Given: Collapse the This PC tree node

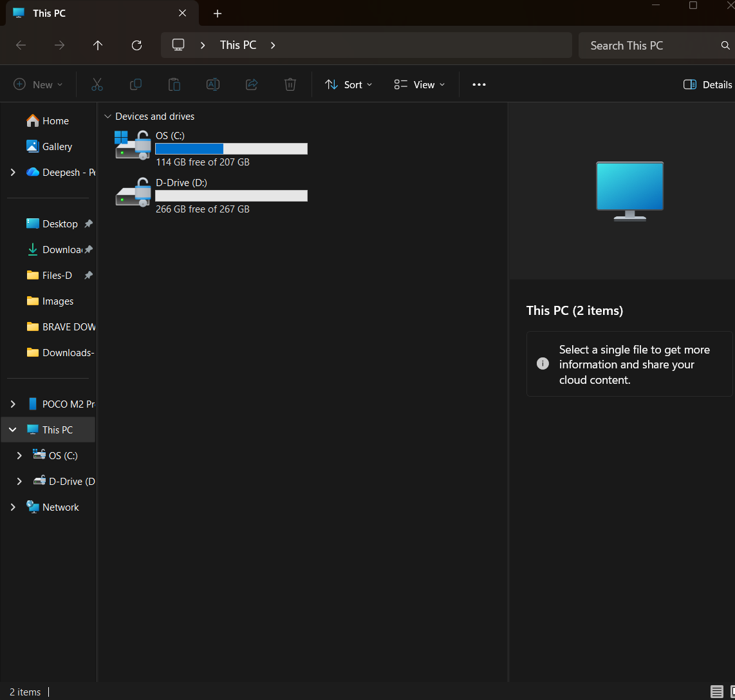Looking at the screenshot, I should pyautogui.click(x=13, y=430).
